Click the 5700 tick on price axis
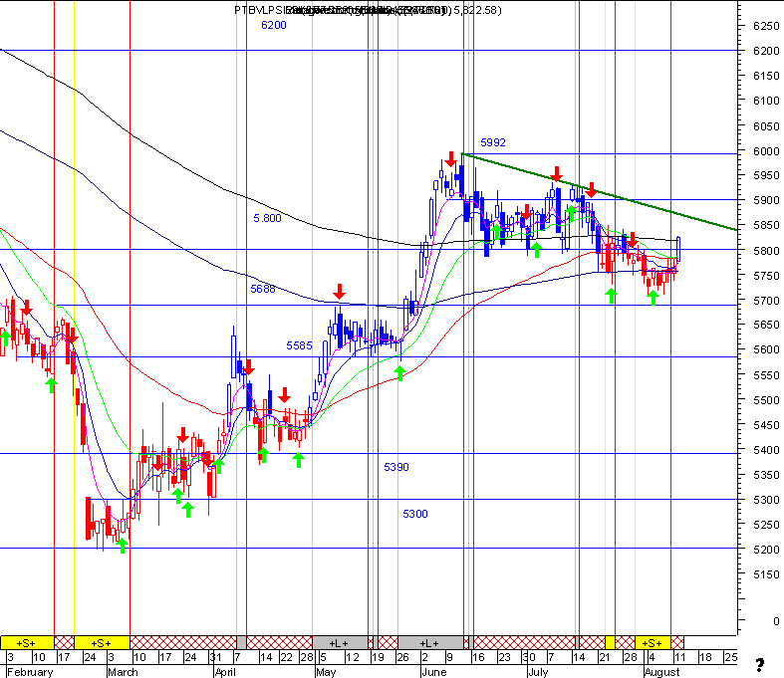 coord(766,301)
